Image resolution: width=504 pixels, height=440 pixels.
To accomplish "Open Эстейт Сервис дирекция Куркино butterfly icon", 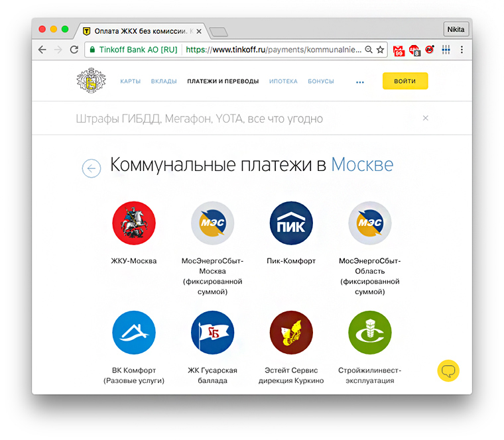I will tap(291, 333).
